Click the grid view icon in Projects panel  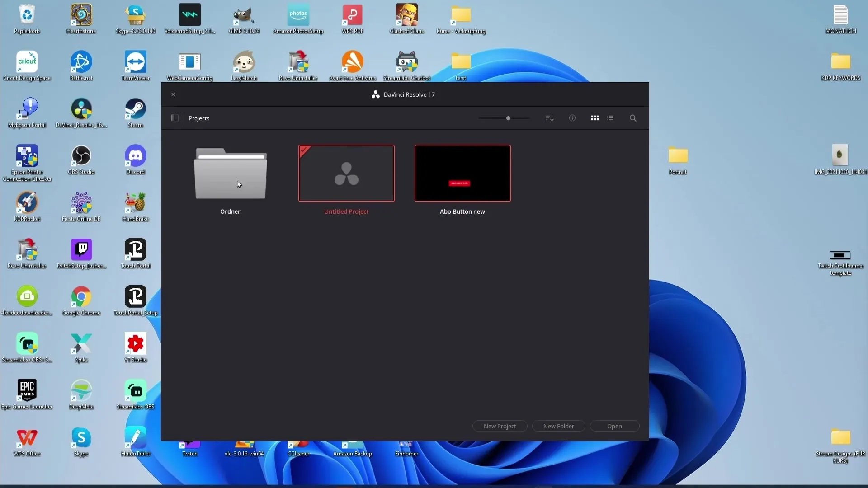595,118
